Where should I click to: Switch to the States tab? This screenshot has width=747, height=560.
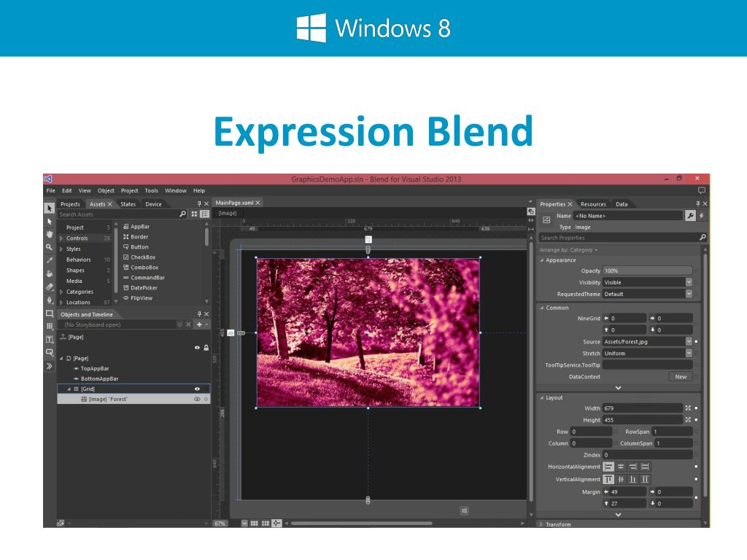click(x=128, y=204)
